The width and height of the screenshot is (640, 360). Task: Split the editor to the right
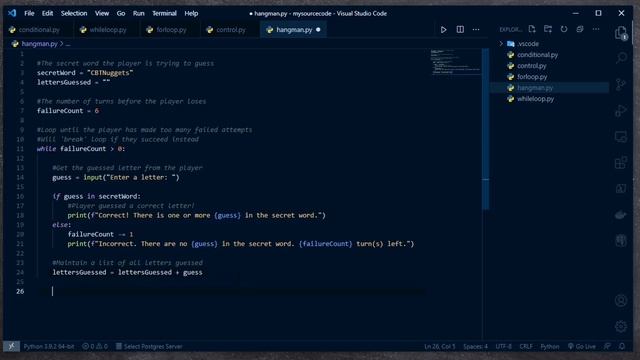tap(460, 29)
